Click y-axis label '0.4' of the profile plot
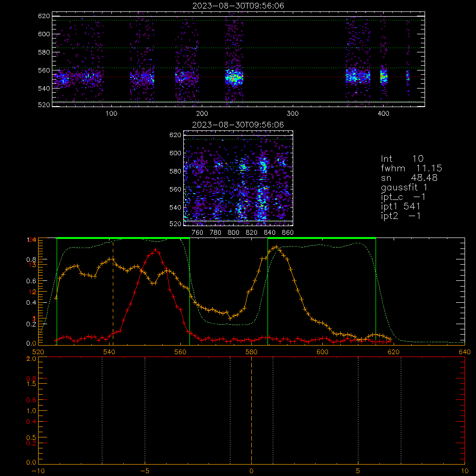Image resolution: width=476 pixels, height=476 pixels. pyautogui.click(x=31, y=303)
